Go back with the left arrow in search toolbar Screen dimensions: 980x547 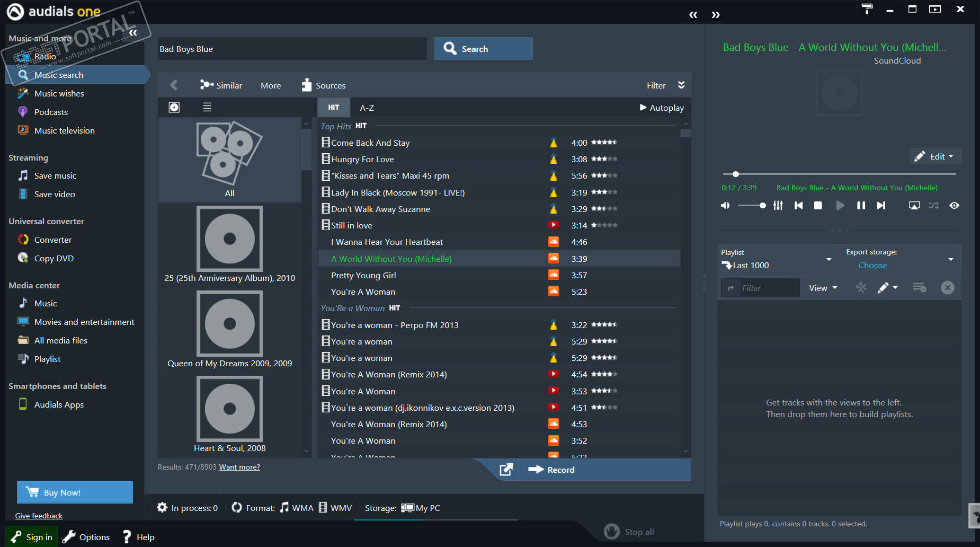coord(174,85)
